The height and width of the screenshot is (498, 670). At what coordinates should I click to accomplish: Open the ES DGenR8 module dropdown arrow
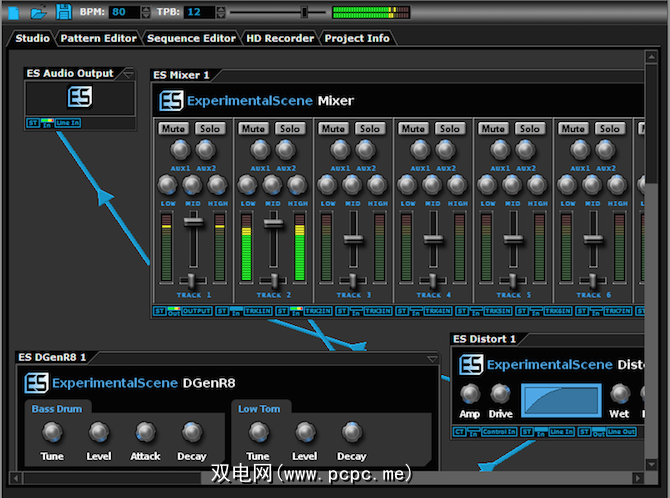(432, 358)
